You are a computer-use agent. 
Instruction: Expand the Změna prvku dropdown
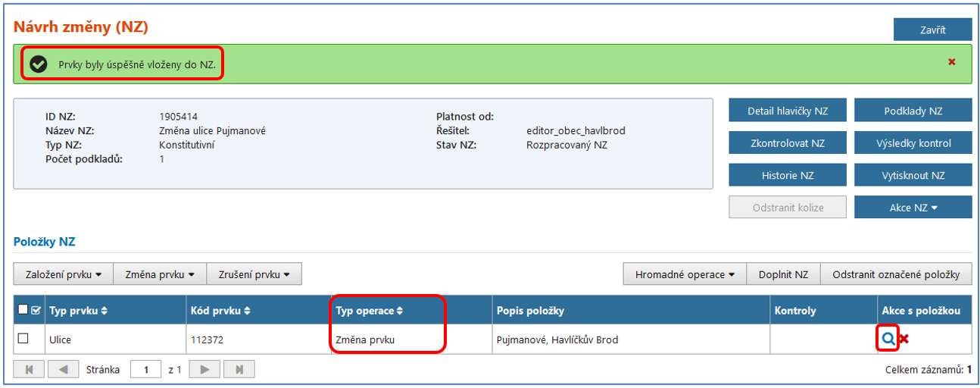[159, 274]
